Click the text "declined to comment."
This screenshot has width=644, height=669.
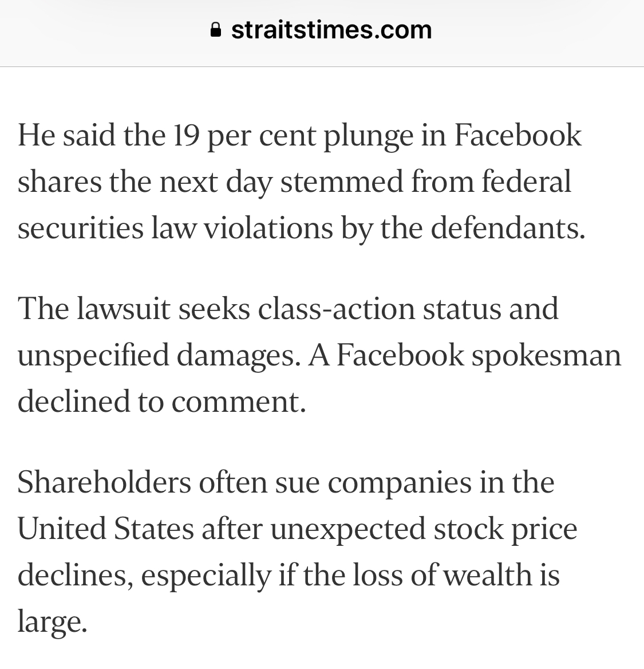(162, 402)
